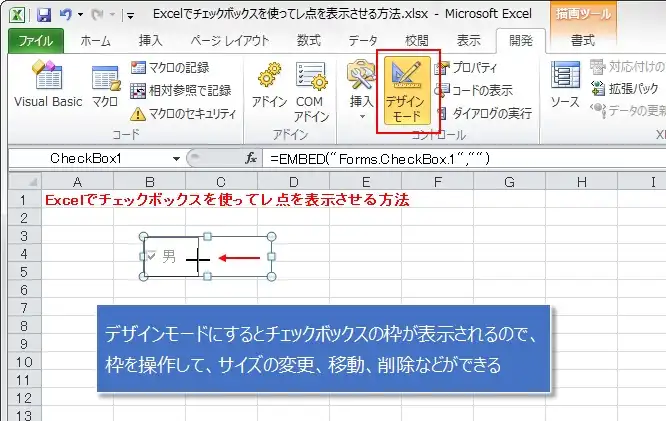Expand the 挿入 controls dropdown
This screenshot has width=666, height=421.
[x=361, y=116]
